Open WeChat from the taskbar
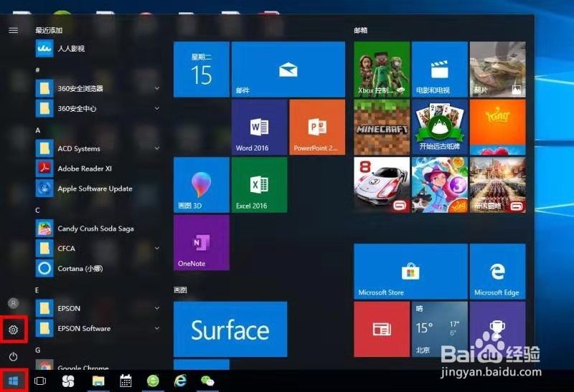Viewport: 574px width, 392px height. tap(207, 381)
